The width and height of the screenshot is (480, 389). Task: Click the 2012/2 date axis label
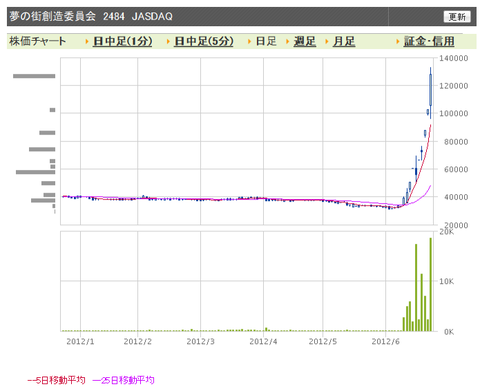coord(138,341)
